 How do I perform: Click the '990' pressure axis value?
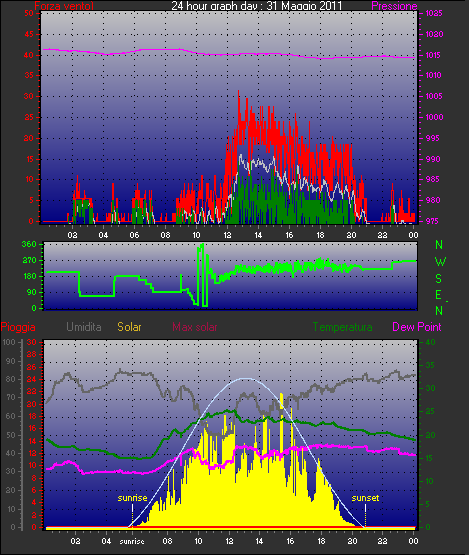[x=434, y=159]
